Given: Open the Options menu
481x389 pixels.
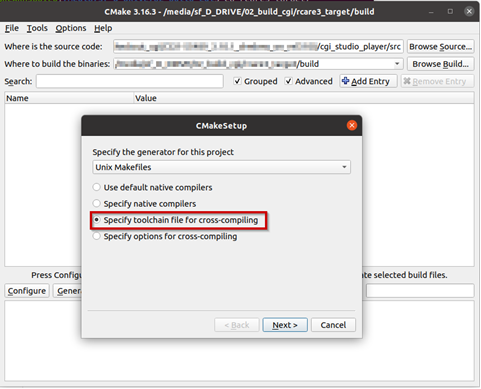Looking at the screenshot, I should pyautogui.click(x=71, y=28).
